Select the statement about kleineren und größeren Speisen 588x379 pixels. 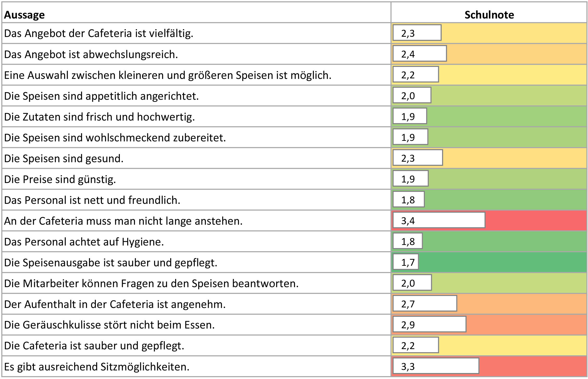point(168,75)
